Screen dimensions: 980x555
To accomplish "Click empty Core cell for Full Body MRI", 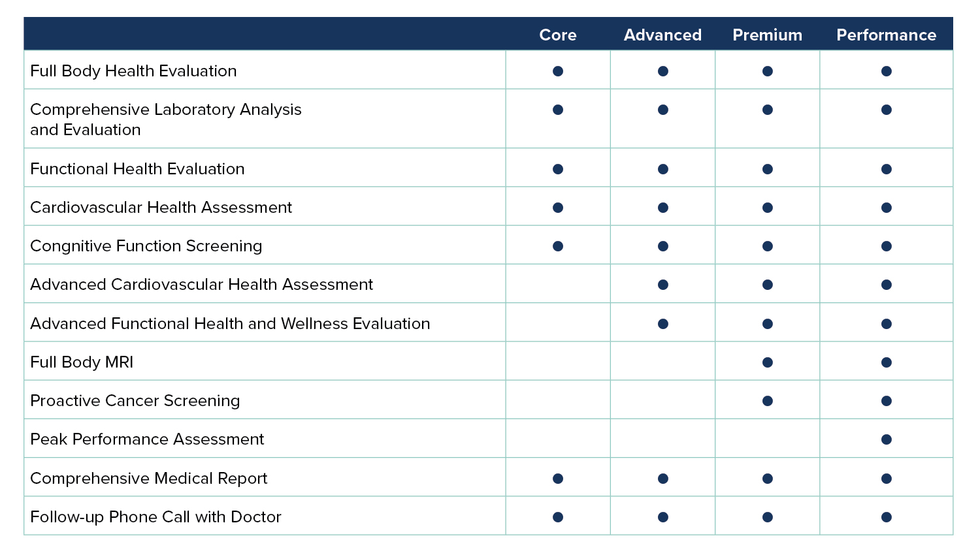I will [558, 362].
